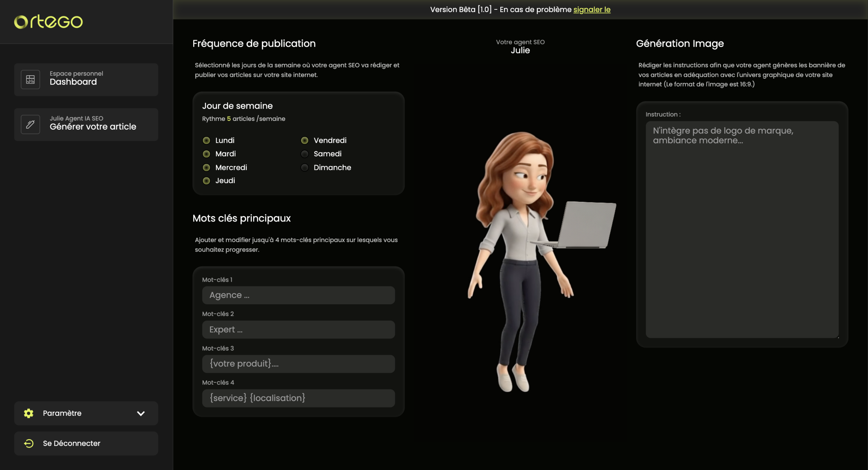Expand the Paramètre section chevron

point(141,413)
